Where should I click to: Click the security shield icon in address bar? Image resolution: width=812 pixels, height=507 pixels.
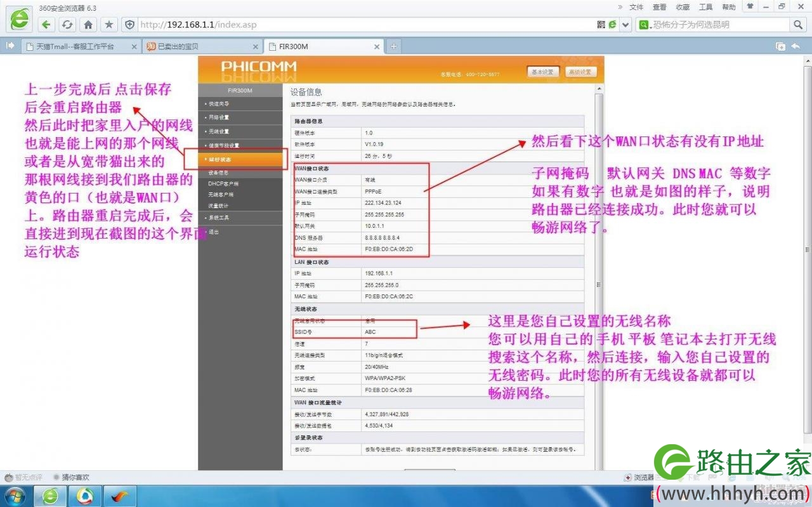pyautogui.click(x=130, y=25)
